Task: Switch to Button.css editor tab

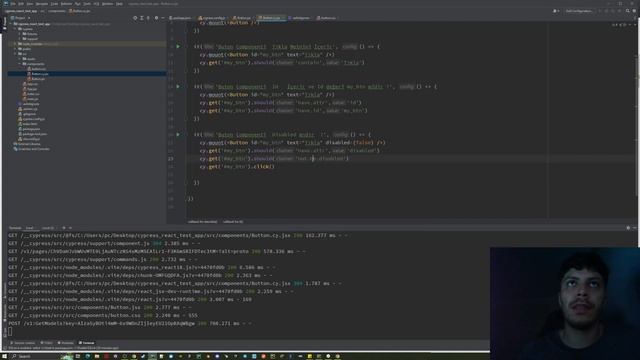Action: pyautogui.click(x=327, y=18)
